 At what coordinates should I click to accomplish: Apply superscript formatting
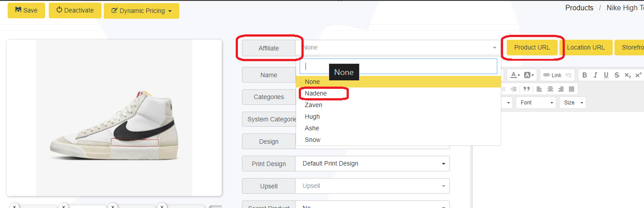click(638, 75)
